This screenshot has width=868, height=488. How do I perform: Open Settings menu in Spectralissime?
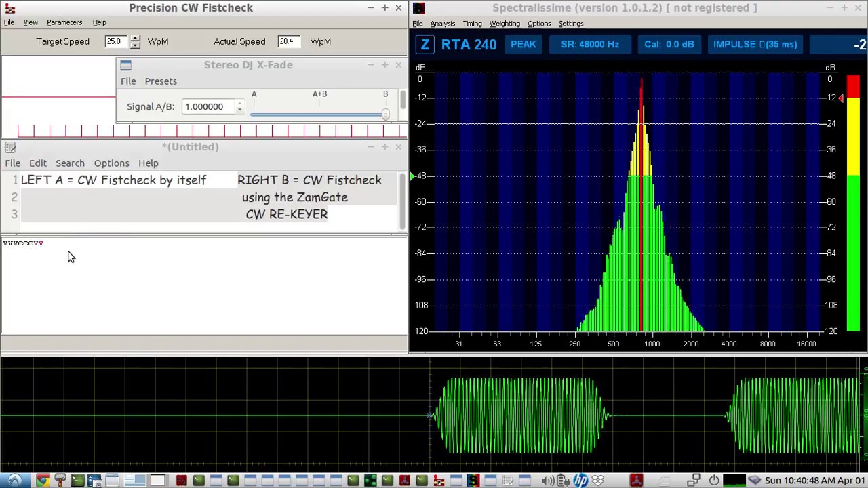tap(570, 24)
